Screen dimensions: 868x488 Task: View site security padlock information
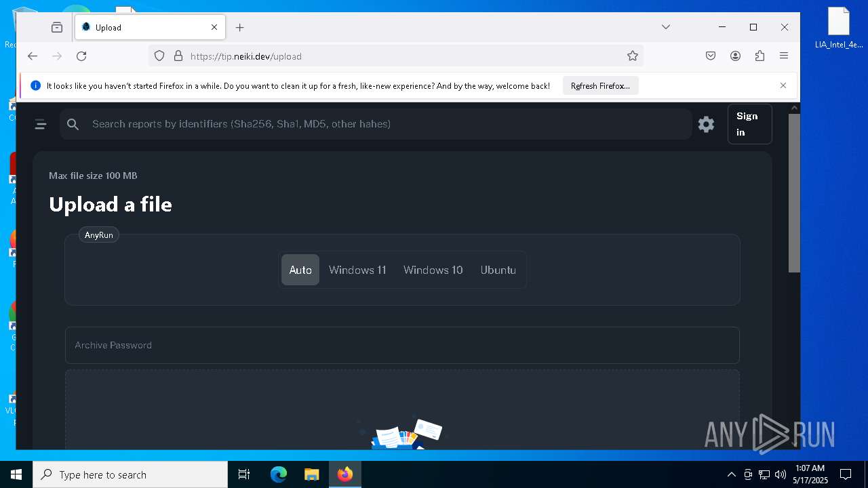coord(178,56)
